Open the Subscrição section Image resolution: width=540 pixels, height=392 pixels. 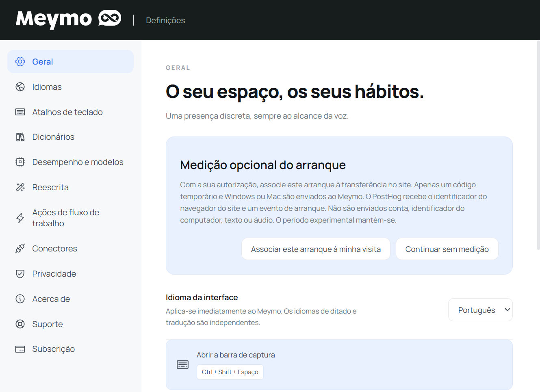70,349
